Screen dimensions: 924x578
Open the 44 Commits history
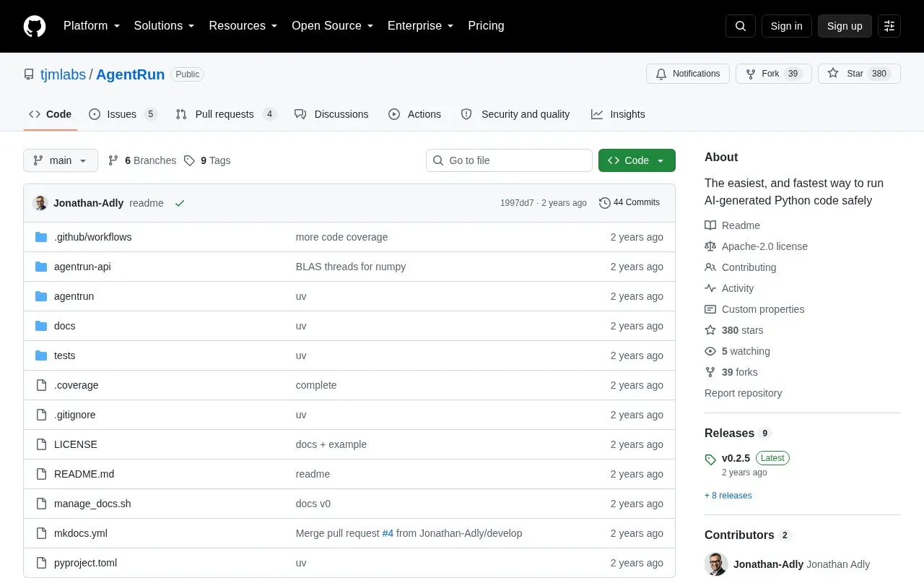[629, 203]
